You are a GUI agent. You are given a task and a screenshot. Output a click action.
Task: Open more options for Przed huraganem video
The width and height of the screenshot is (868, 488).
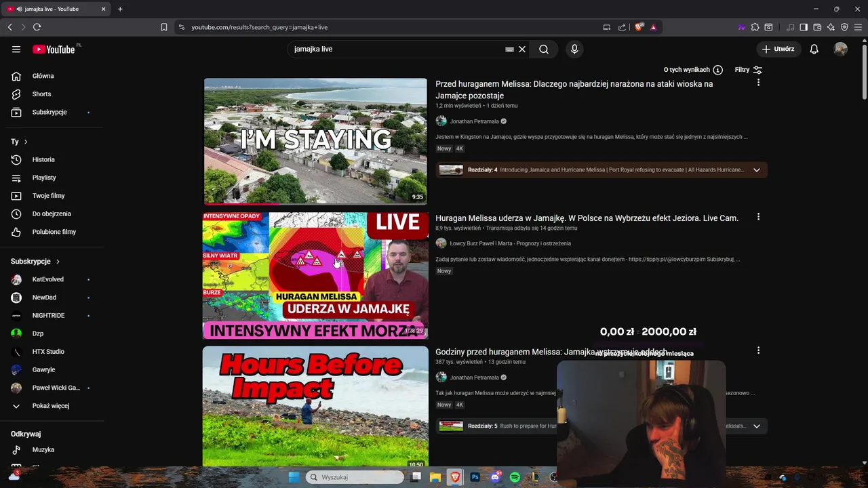(x=758, y=83)
